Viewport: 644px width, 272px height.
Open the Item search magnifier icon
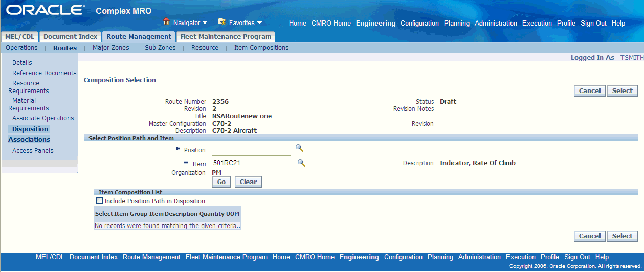coord(301,163)
